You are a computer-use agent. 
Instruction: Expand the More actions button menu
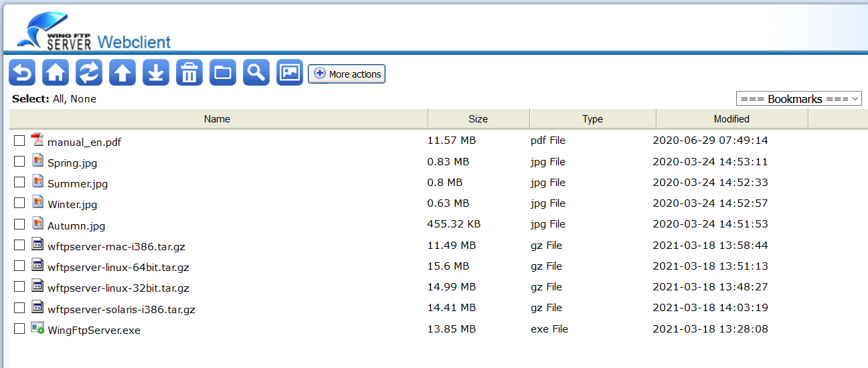pos(347,74)
